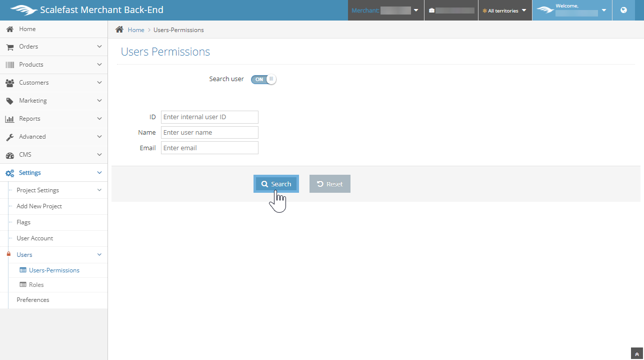
Task: Click the internal user ID field
Action: 209,117
